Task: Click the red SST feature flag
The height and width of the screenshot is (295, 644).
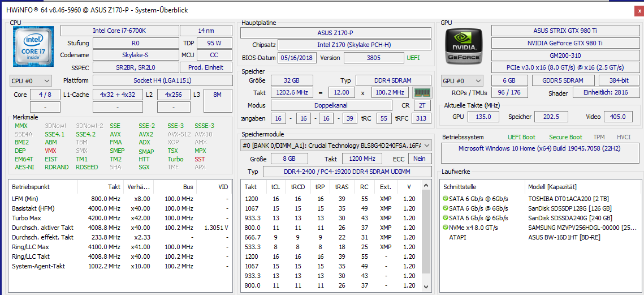Action: [x=200, y=159]
